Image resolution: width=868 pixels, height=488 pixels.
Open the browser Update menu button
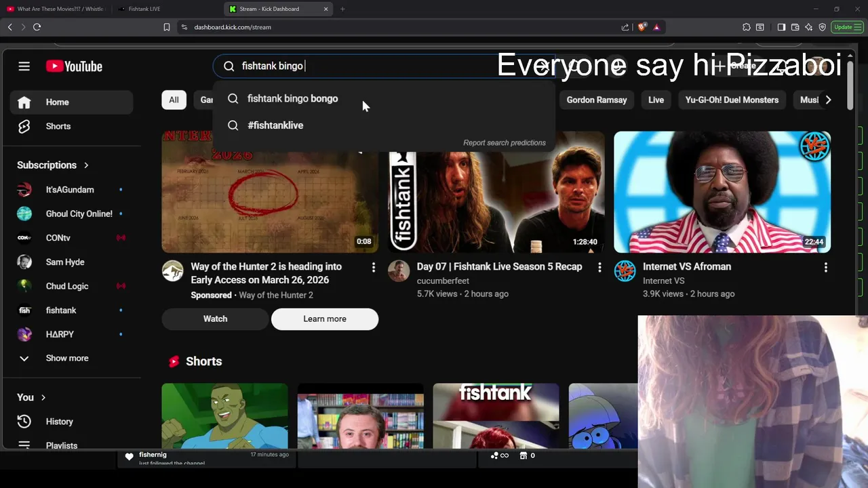[x=848, y=27]
